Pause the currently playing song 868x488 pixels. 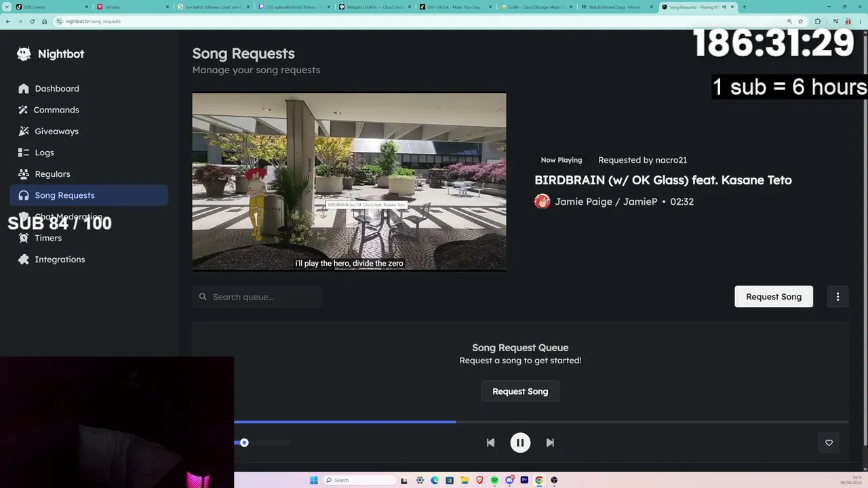click(520, 443)
